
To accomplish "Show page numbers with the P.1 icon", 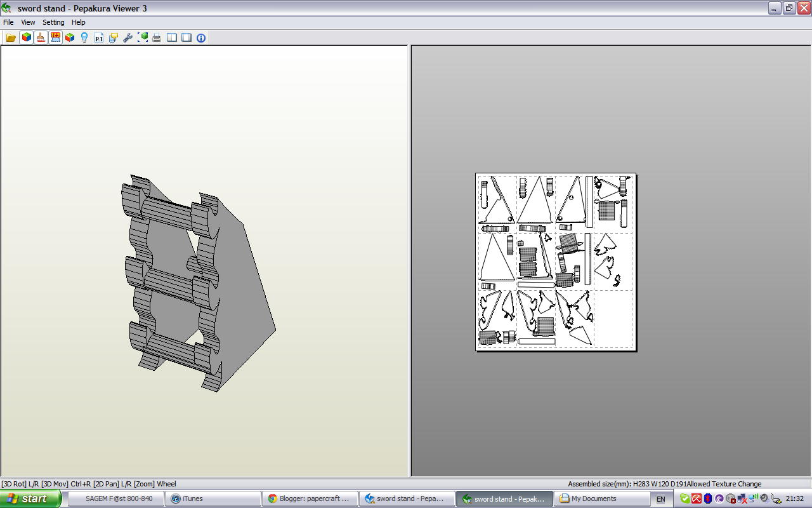I will (x=98, y=37).
